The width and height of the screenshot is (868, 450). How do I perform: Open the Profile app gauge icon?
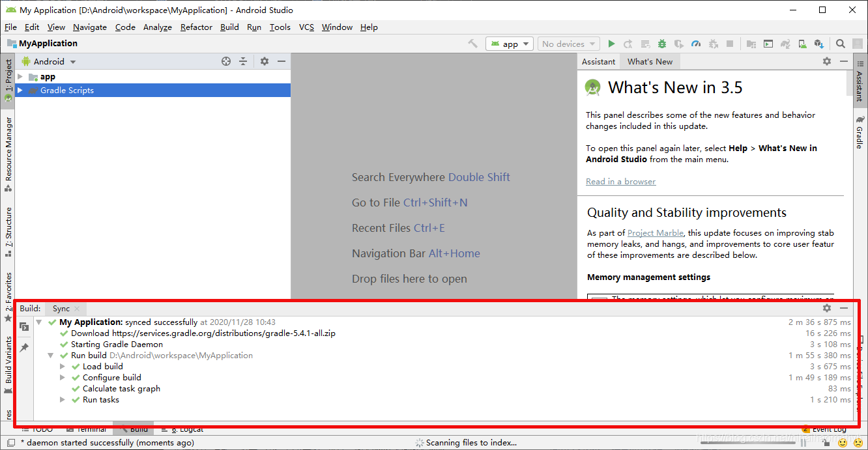tap(696, 44)
